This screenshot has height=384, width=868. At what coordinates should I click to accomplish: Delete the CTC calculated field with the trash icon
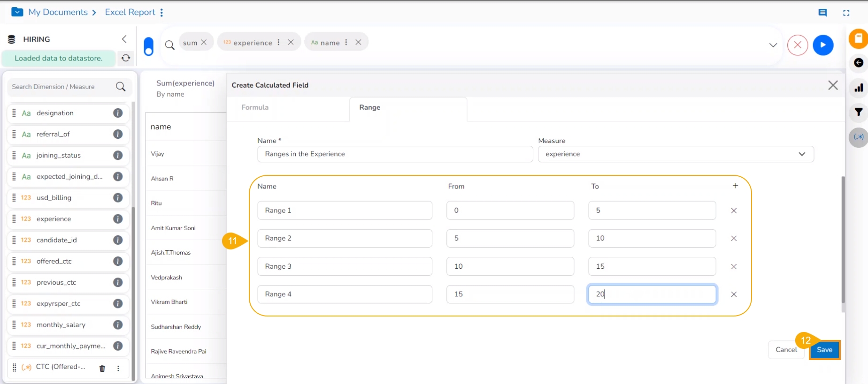click(102, 368)
